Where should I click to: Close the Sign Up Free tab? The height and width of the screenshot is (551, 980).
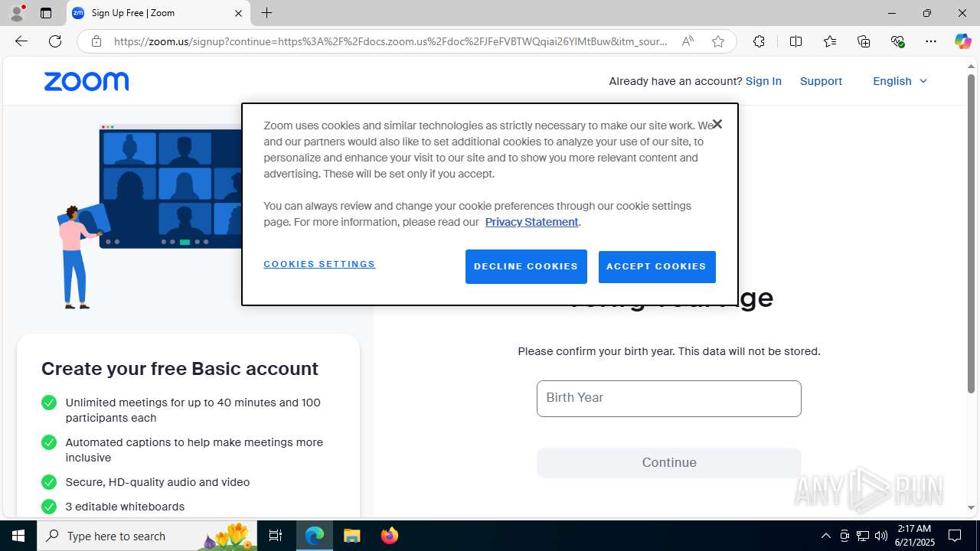238,13
